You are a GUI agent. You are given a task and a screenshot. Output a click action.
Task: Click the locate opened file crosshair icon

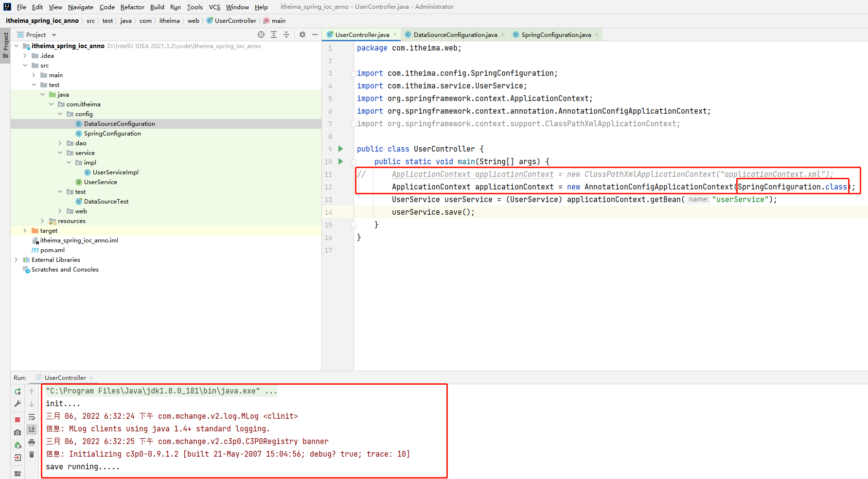[261, 34]
